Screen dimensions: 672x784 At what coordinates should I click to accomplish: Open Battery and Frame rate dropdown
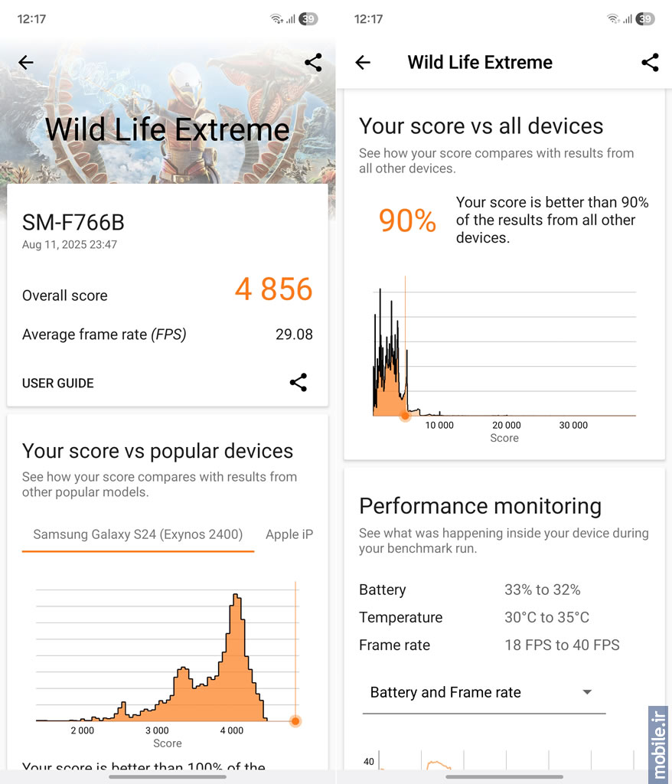(484, 693)
